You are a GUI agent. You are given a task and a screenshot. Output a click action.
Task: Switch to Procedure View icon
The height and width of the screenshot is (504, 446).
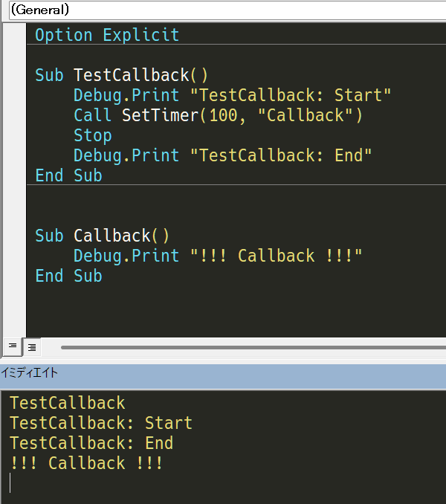(x=13, y=346)
